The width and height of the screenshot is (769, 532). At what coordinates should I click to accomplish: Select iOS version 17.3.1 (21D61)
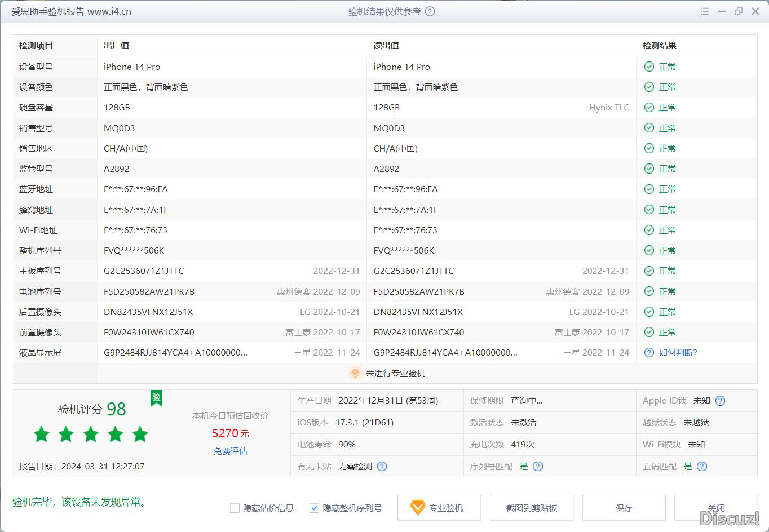click(365, 422)
